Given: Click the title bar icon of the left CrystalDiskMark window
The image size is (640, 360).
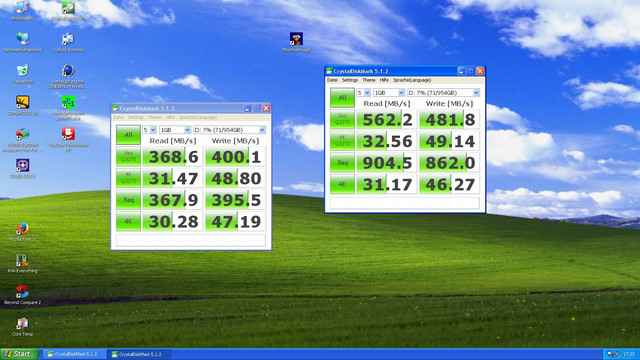Looking at the screenshot, I should click(x=115, y=108).
